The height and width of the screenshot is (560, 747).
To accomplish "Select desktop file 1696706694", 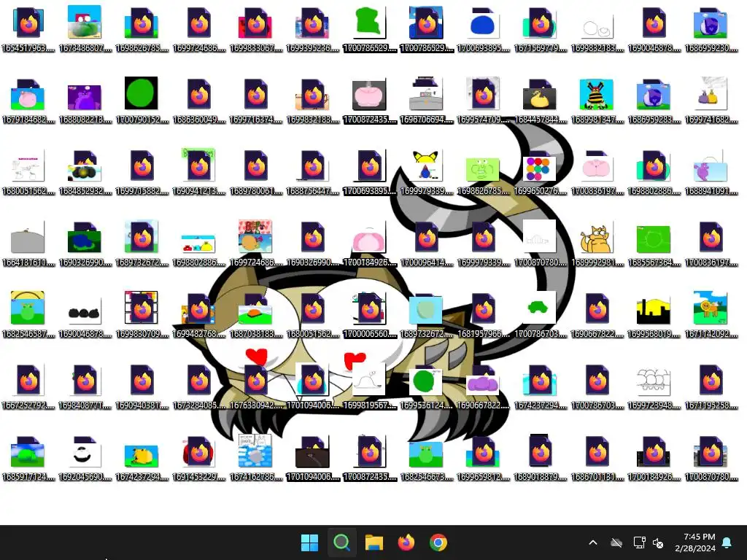I will (426, 100).
